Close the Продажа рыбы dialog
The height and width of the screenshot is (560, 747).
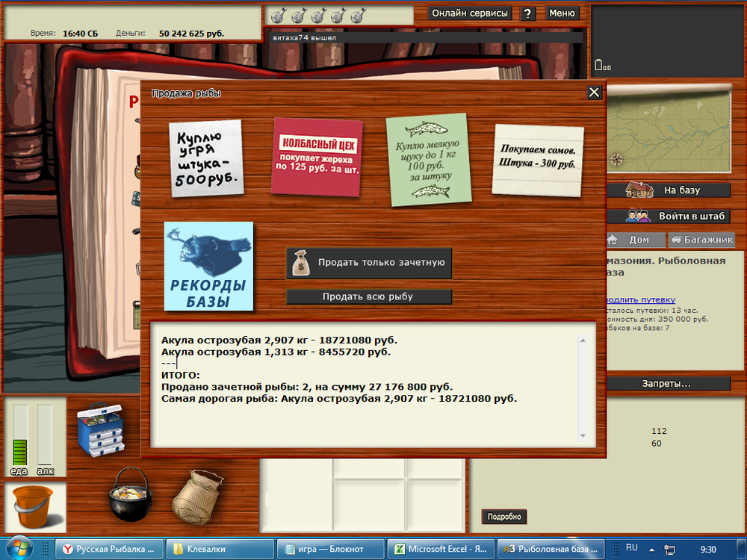(x=594, y=92)
